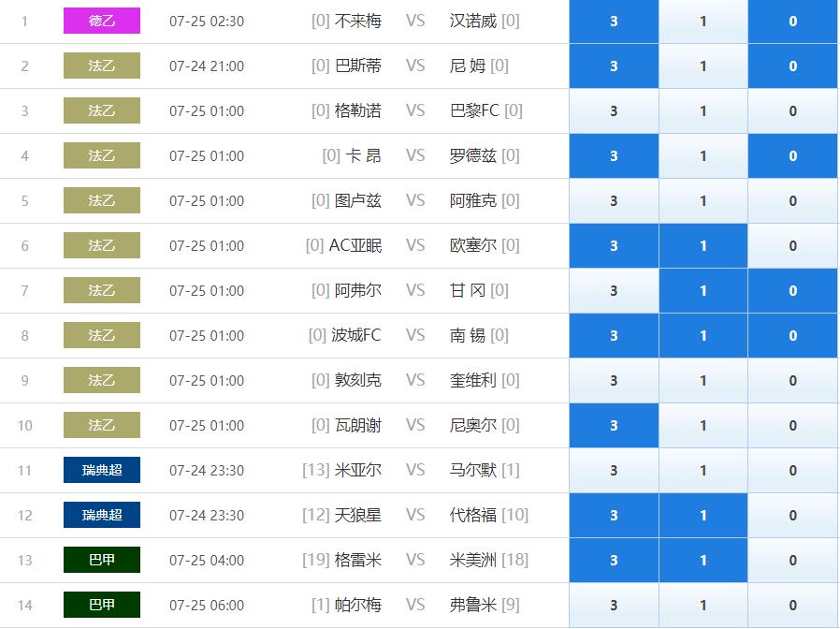Select loss (0) for 天狼星 vs 代格福
This screenshot has width=840, height=629.
(x=792, y=516)
